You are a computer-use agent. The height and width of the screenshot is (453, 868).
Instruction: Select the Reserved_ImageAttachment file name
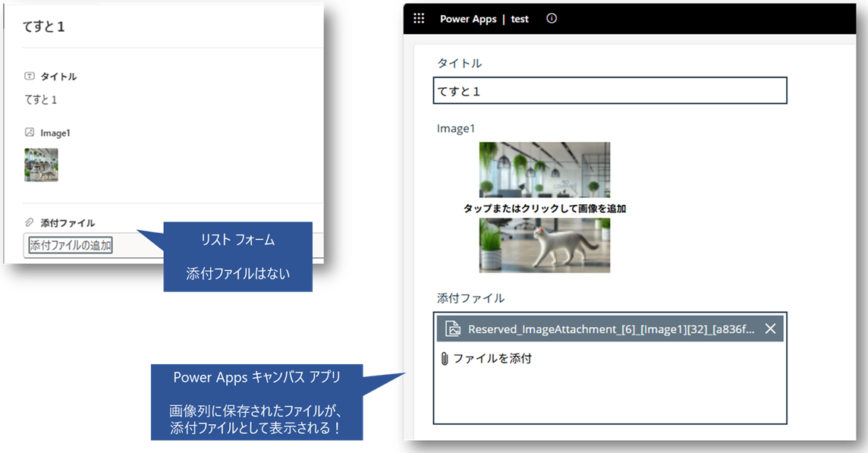[611, 329]
